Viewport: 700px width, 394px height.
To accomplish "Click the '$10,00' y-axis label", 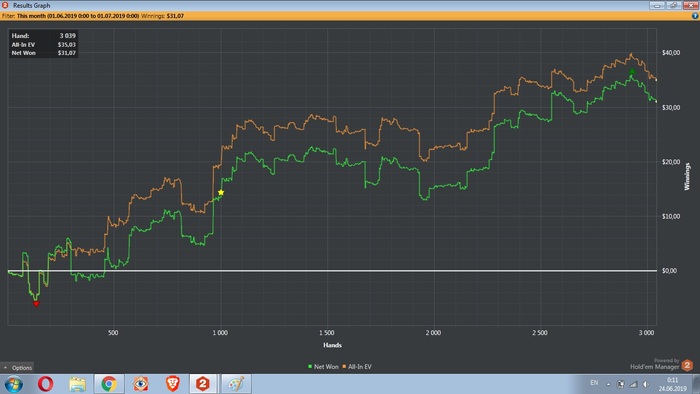I will click(x=671, y=216).
